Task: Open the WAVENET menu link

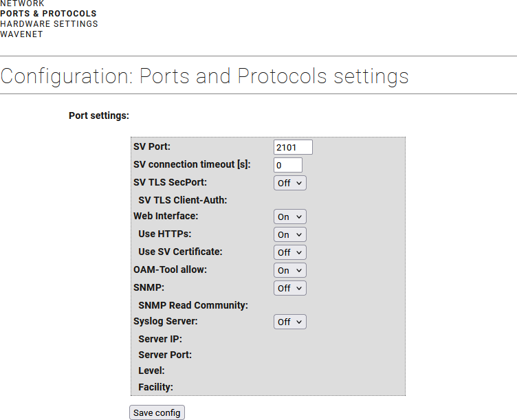Action: (x=21, y=34)
